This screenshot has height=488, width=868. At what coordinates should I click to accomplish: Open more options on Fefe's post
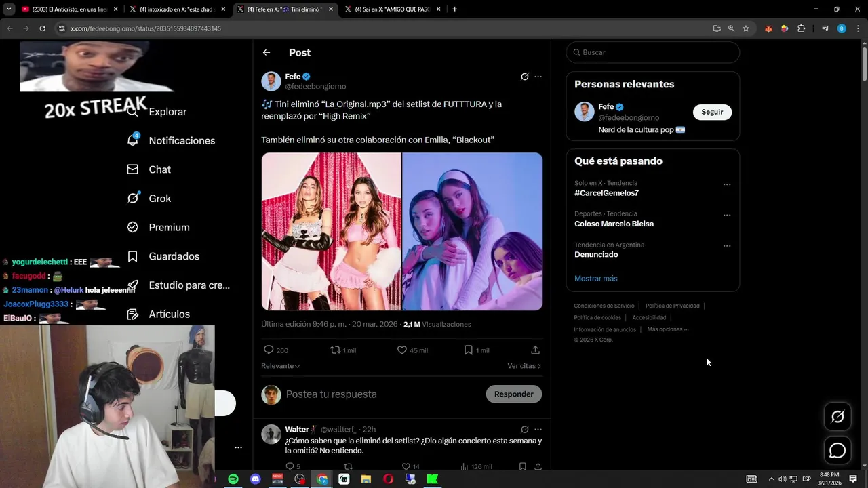(x=538, y=77)
